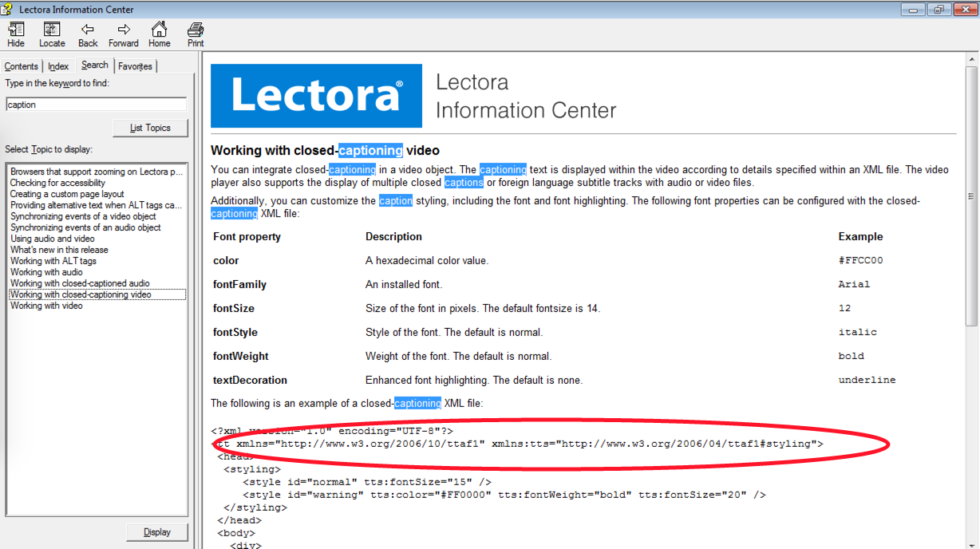Click the Description column header
Image resolution: width=980 pixels, height=549 pixels.
[393, 236]
